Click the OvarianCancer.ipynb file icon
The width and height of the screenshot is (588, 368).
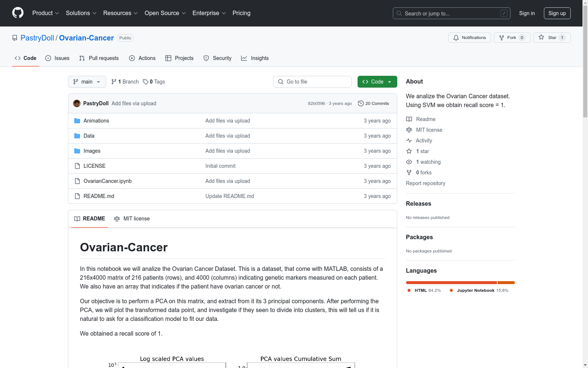coord(77,181)
